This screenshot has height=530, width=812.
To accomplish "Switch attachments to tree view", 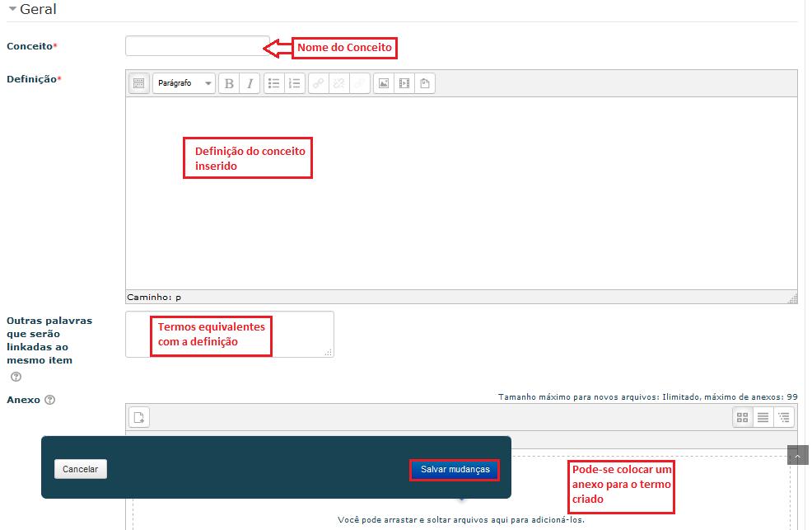I will click(x=784, y=417).
